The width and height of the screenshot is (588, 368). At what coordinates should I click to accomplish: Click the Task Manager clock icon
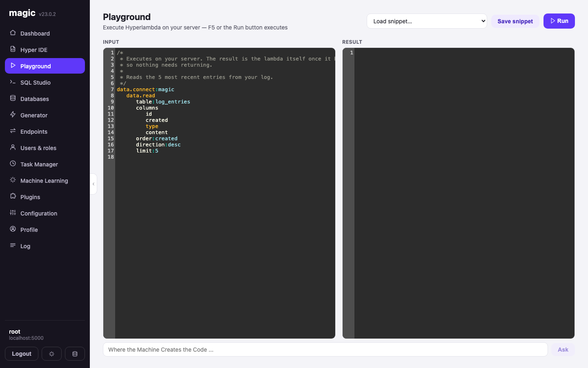click(x=13, y=164)
